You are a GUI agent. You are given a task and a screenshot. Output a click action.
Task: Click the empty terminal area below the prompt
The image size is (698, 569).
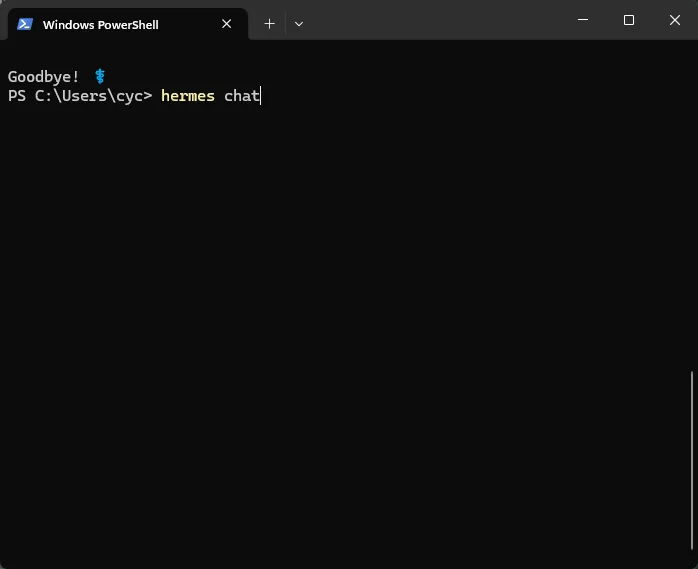click(347, 312)
